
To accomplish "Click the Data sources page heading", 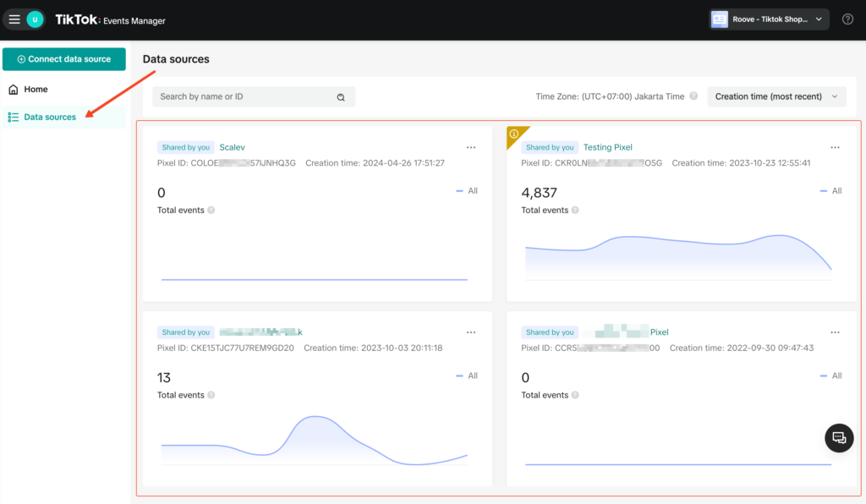I will (176, 59).
